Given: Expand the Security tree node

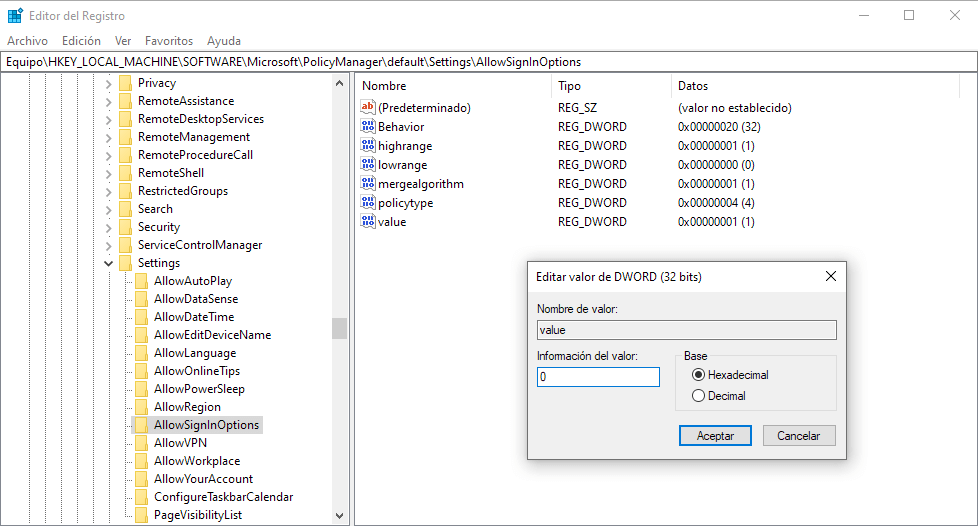Looking at the screenshot, I should click(x=109, y=228).
